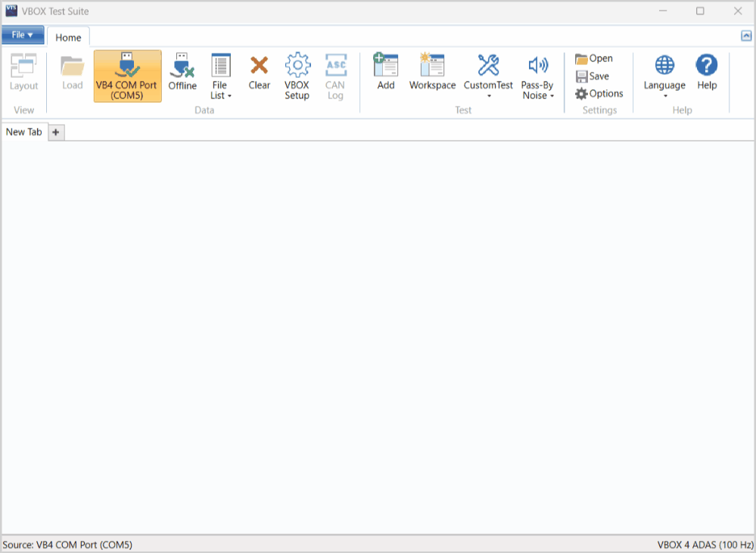The width and height of the screenshot is (756, 553).
Task: Add a new tab with plus button
Action: [x=56, y=132]
